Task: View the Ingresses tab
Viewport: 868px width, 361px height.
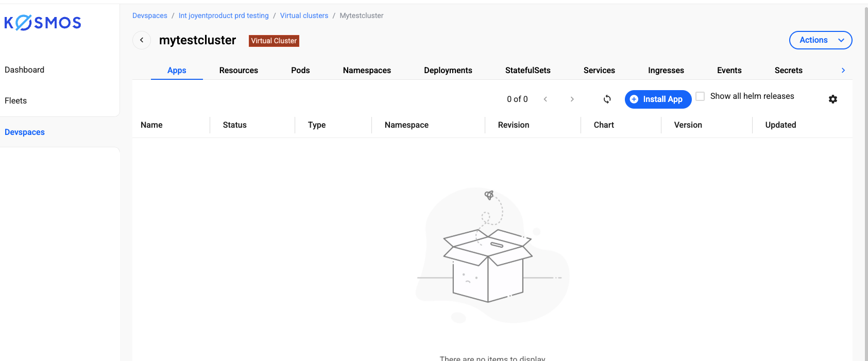Action: point(666,71)
